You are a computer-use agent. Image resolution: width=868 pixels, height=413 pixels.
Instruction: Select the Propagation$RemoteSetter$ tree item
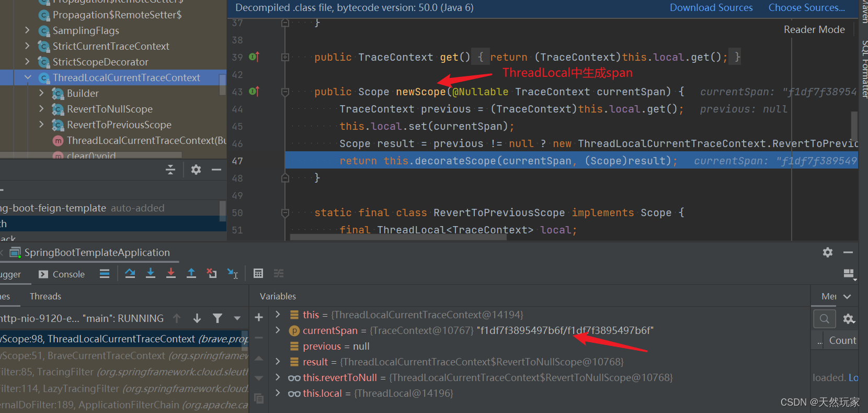(110, 15)
